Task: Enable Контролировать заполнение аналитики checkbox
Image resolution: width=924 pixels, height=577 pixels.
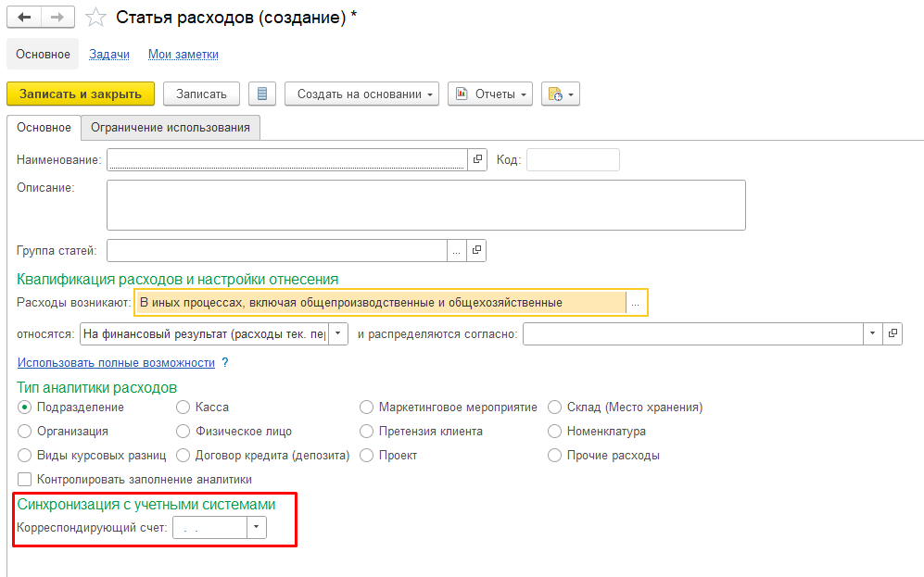Action: coord(25,479)
